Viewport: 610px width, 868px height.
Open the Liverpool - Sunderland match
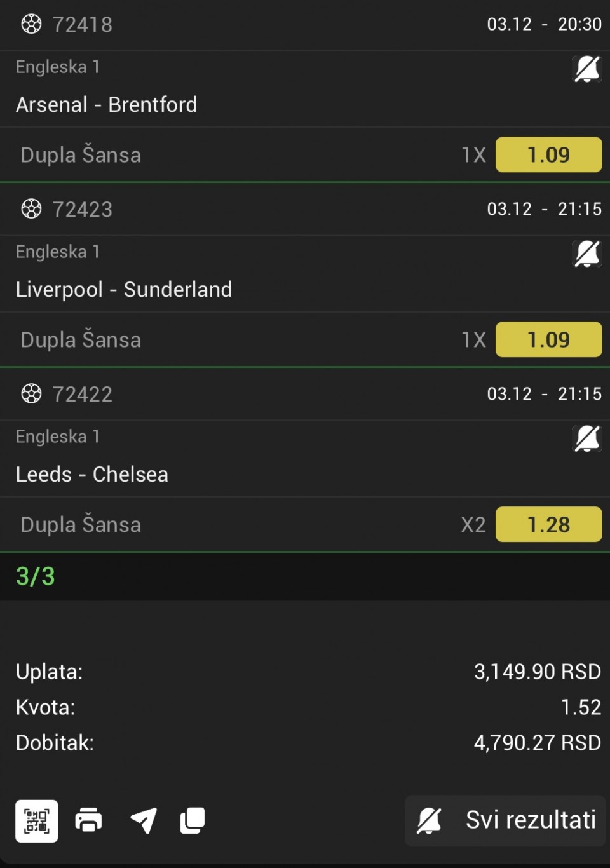point(124,289)
